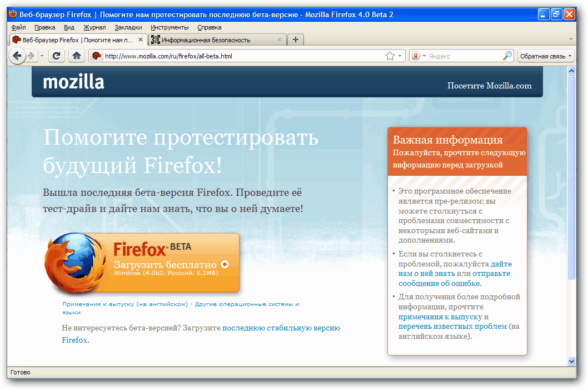Click the Back navigation arrow

point(17,56)
